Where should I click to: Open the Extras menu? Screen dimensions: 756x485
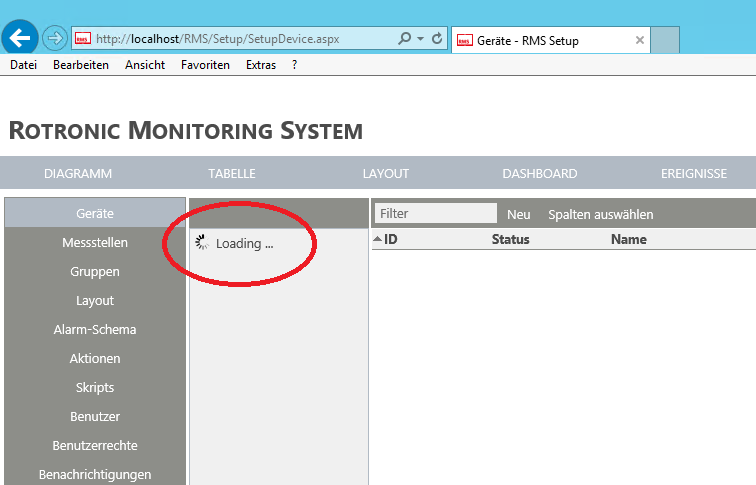(261, 65)
